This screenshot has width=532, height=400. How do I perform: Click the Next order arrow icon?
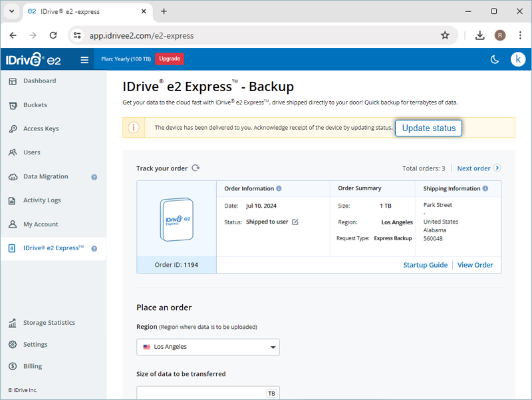pyautogui.click(x=497, y=168)
